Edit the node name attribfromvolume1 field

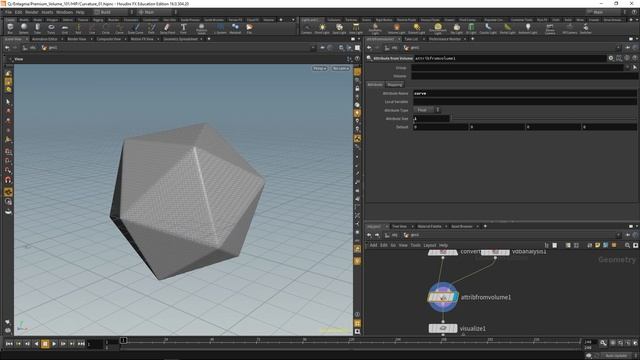pos(509,58)
